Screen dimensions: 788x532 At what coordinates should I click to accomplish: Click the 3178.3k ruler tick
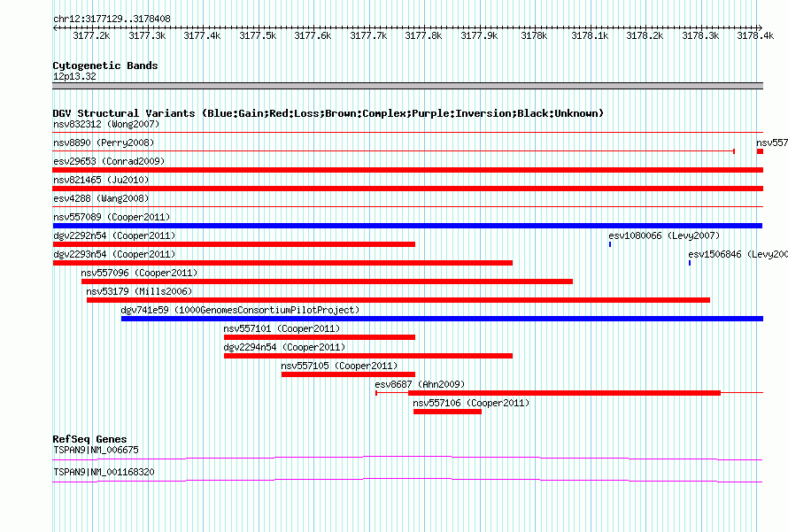(700, 35)
